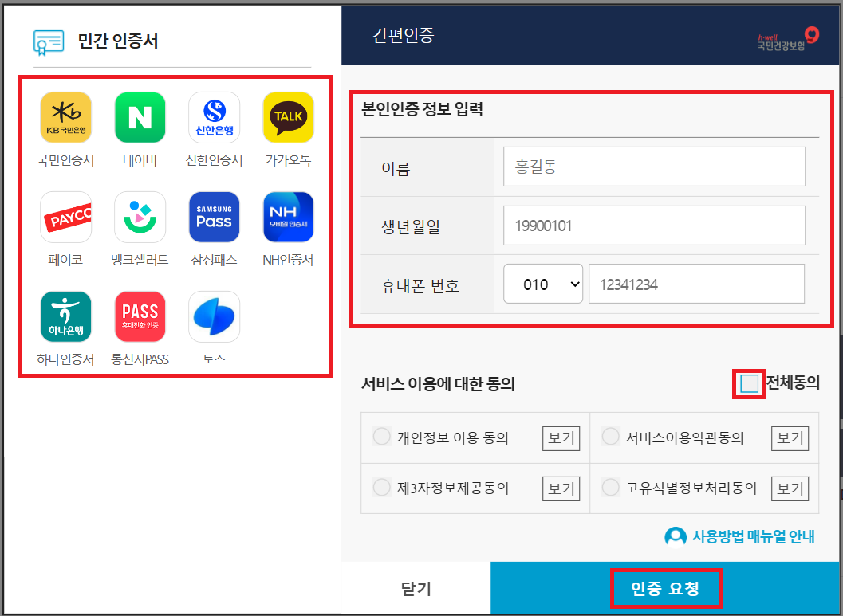
Task: Choose the 뱅크샐러드 icon
Action: 140,217
